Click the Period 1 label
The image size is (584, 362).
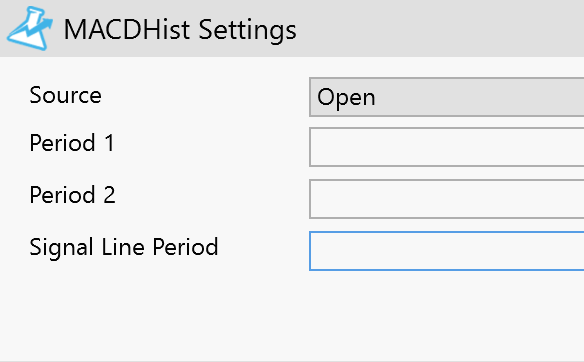72,143
